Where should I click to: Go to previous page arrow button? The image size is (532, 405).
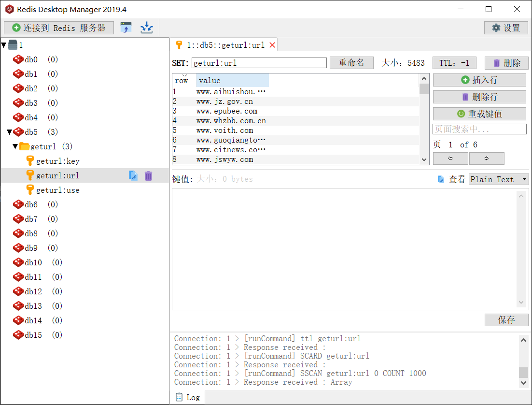click(450, 159)
